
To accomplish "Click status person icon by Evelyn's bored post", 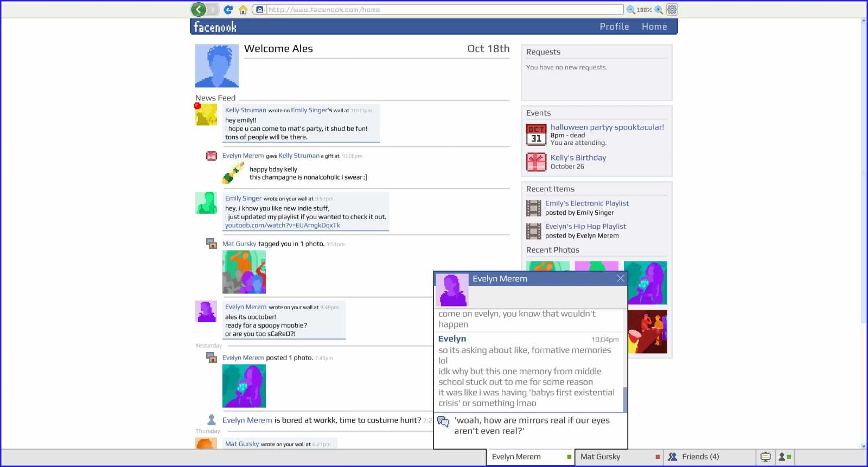I will pyautogui.click(x=212, y=420).
